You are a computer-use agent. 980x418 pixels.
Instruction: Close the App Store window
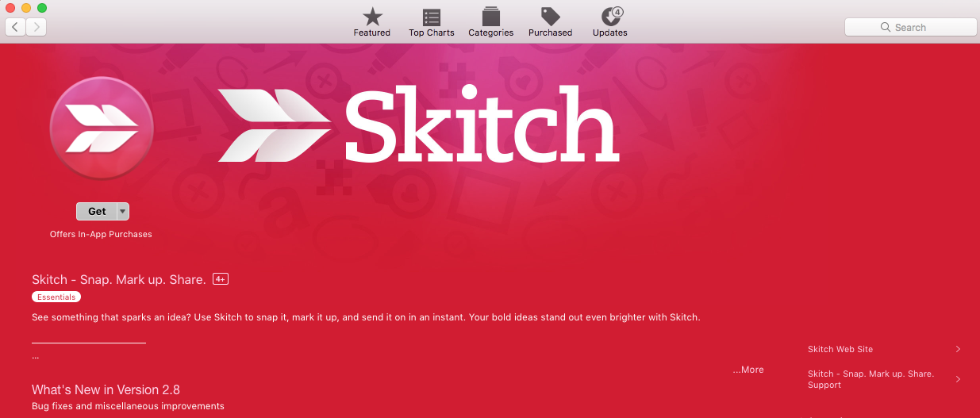10,7
